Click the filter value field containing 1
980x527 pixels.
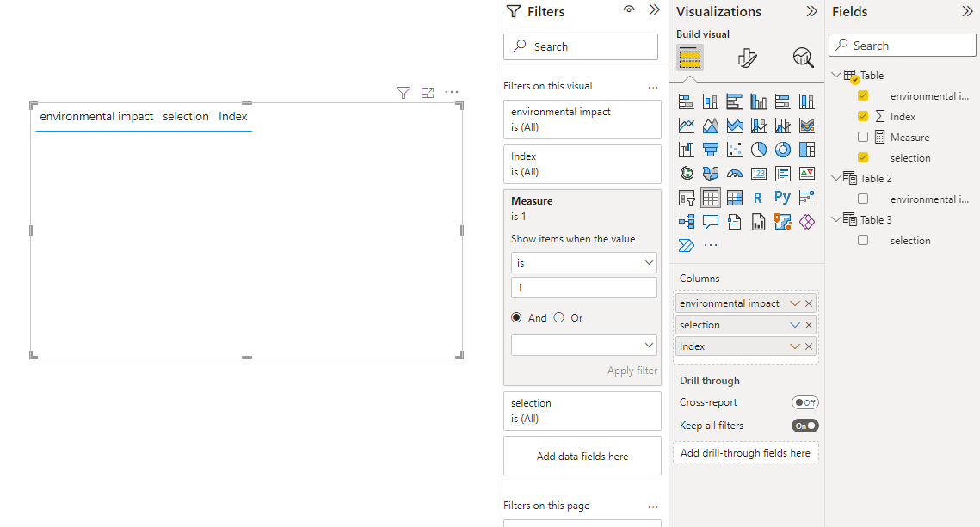click(x=583, y=287)
